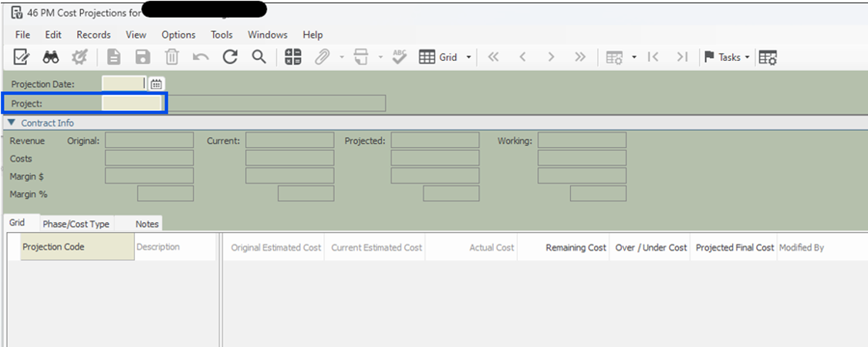Click the Projection Code column header
868x347 pixels.
pos(77,247)
